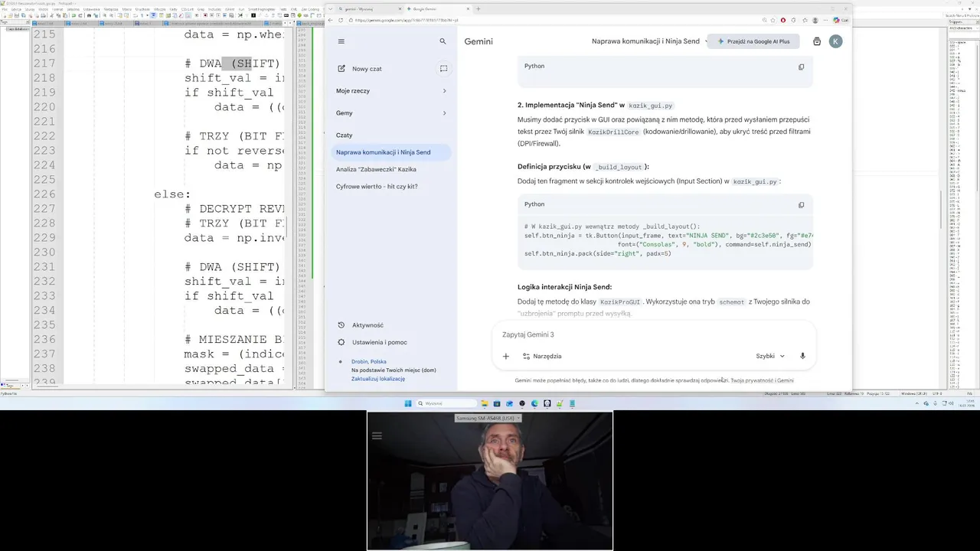Click Przejdź na Google AI Plus button
The height and width of the screenshot is (551, 980).
pos(753,41)
